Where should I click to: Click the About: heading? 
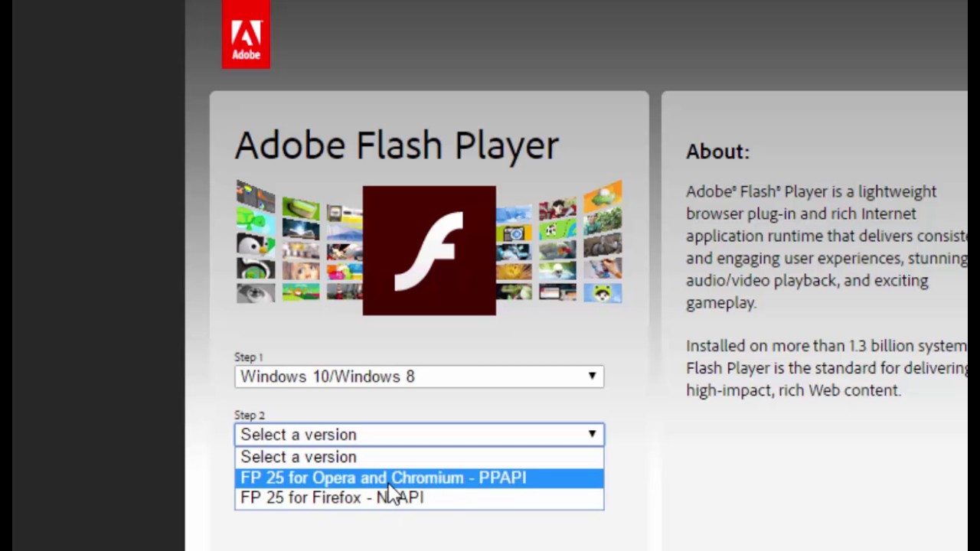click(x=717, y=152)
